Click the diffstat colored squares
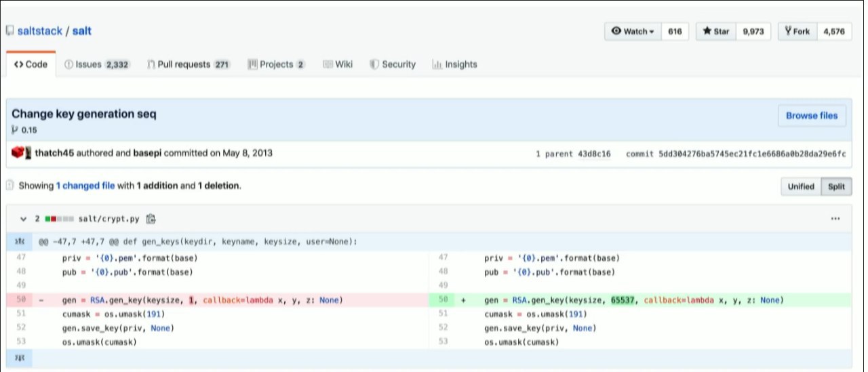The width and height of the screenshot is (868, 372). [x=59, y=220]
